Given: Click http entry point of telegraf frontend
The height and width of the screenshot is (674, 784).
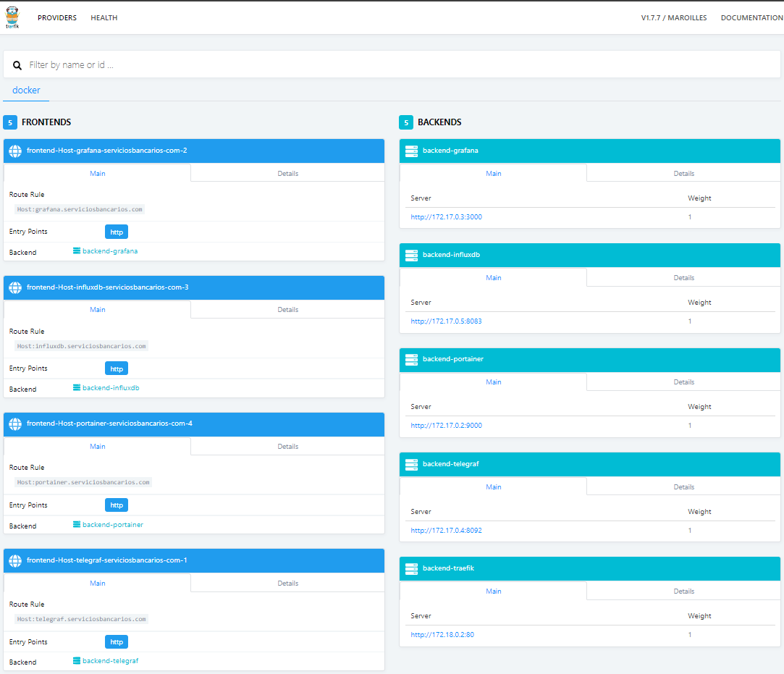Looking at the screenshot, I should click(x=117, y=642).
